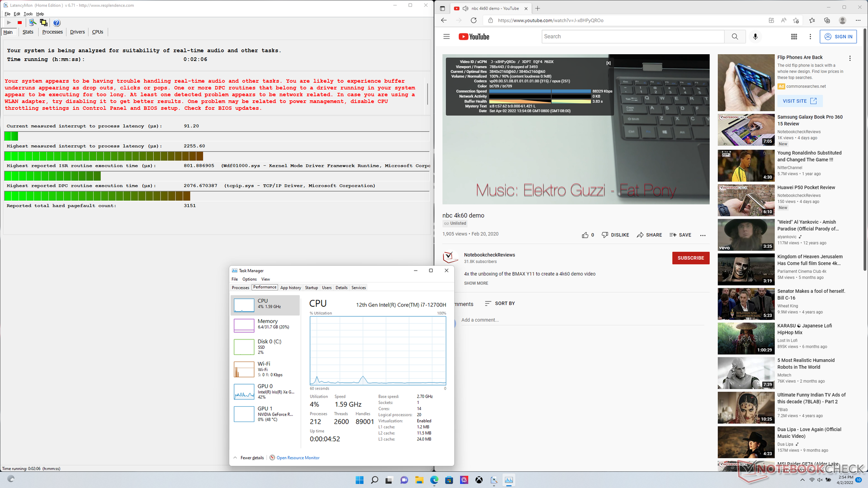Open the App history tab in Task Manager
The width and height of the screenshot is (868, 488).
pos(290,288)
